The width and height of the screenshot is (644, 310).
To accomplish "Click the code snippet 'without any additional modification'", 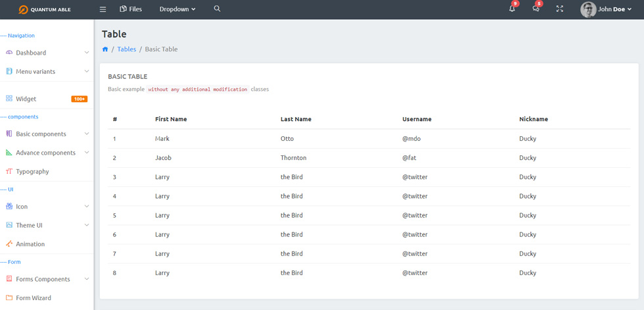I will [x=198, y=90].
